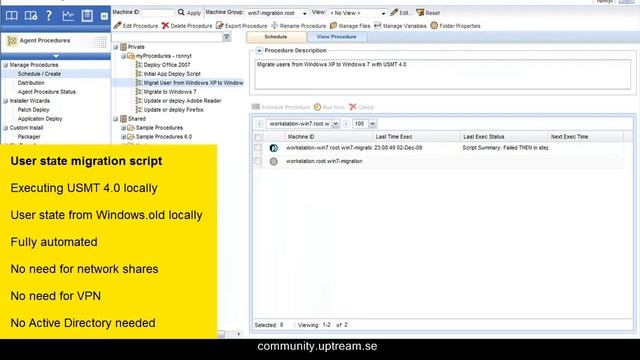Viewport: 640px width, 360px height.
Task: Click Delete Procedure toolbar item
Action: (x=187, y=26)
